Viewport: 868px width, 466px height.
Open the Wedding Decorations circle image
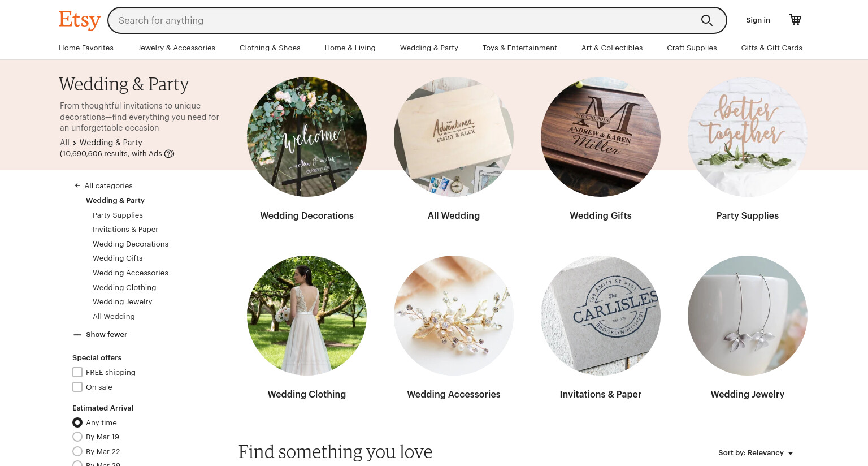tap(307, 137)
